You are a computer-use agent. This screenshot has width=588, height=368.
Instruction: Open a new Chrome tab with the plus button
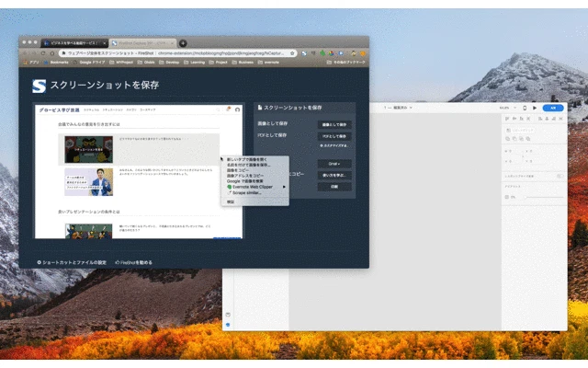pyautogui.click(x=183, y=43)
